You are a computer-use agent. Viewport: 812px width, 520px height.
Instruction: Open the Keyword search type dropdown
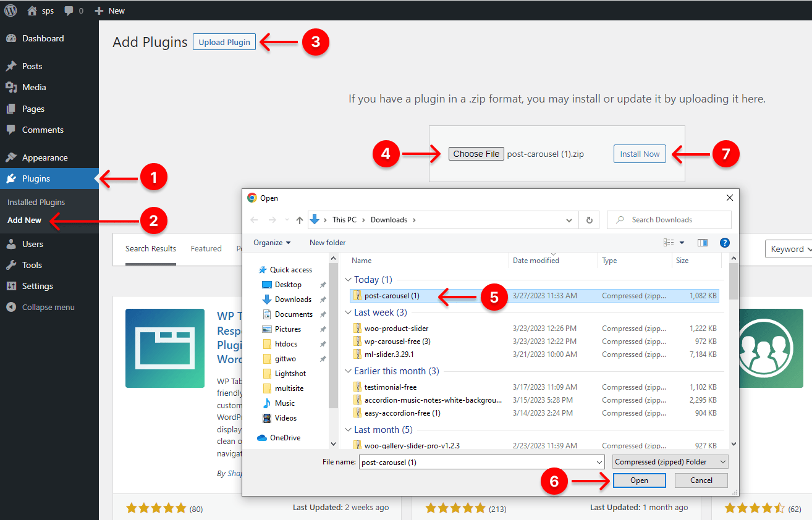(x=789, y=249)
